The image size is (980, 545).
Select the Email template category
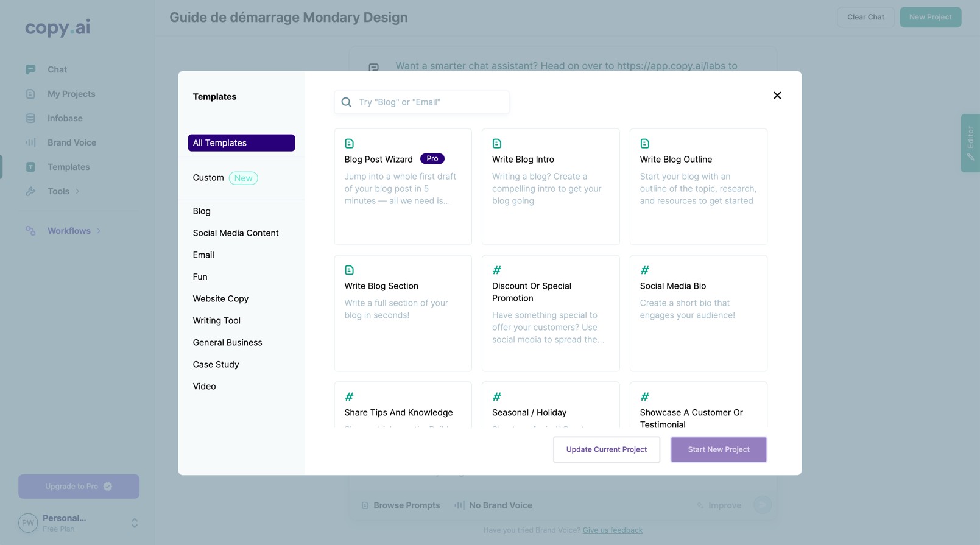203,255
